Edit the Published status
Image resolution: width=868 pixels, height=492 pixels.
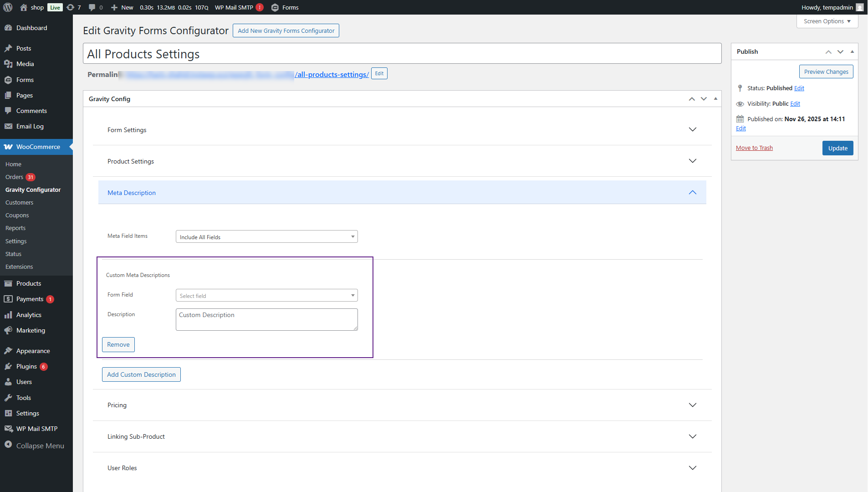tap(799, 88)
